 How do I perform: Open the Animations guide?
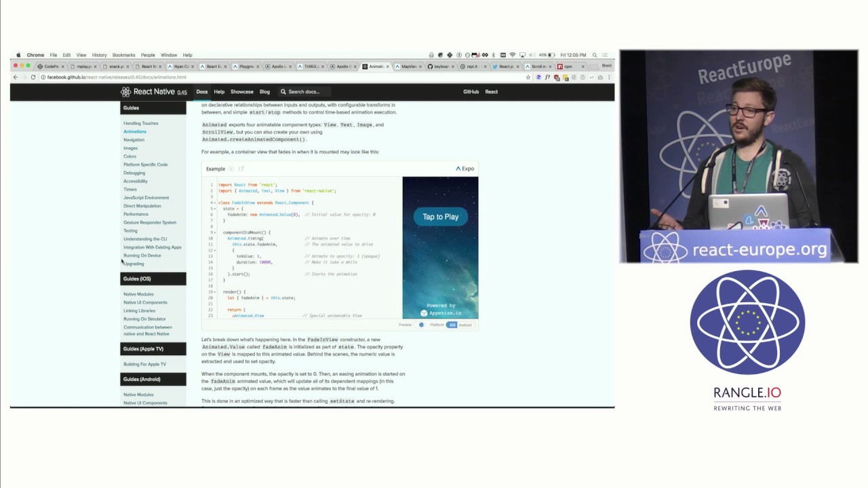135,131
